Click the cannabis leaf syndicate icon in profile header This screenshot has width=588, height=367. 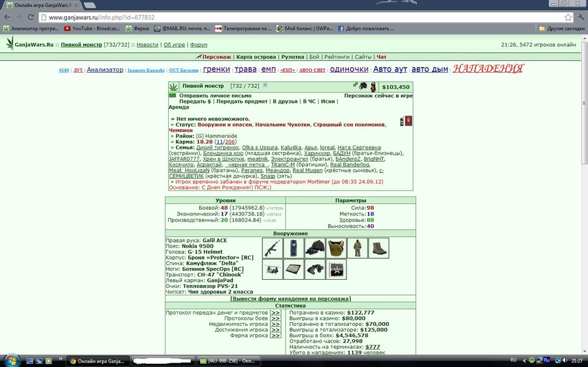click(173, 87)
